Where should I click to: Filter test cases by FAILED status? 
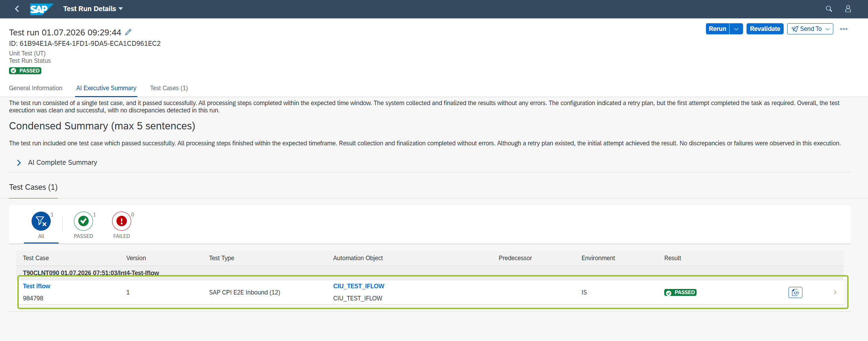coord(121,221)
